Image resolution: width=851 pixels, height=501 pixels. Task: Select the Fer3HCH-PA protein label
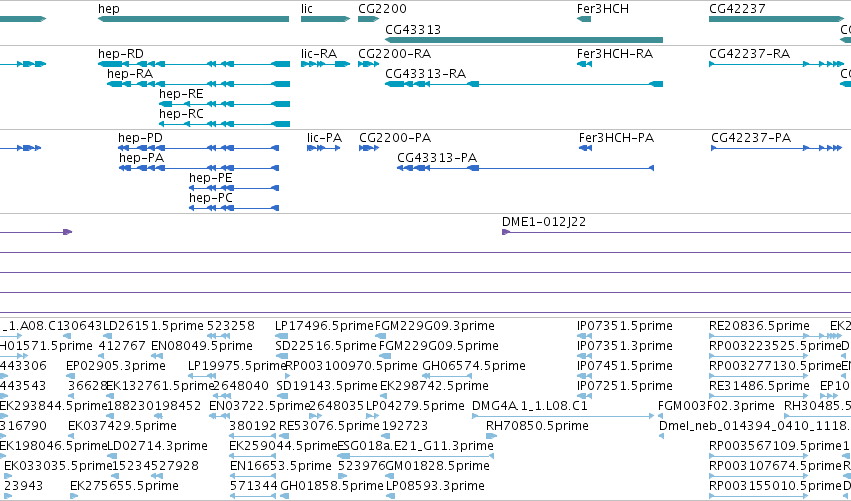click(616, 138)
